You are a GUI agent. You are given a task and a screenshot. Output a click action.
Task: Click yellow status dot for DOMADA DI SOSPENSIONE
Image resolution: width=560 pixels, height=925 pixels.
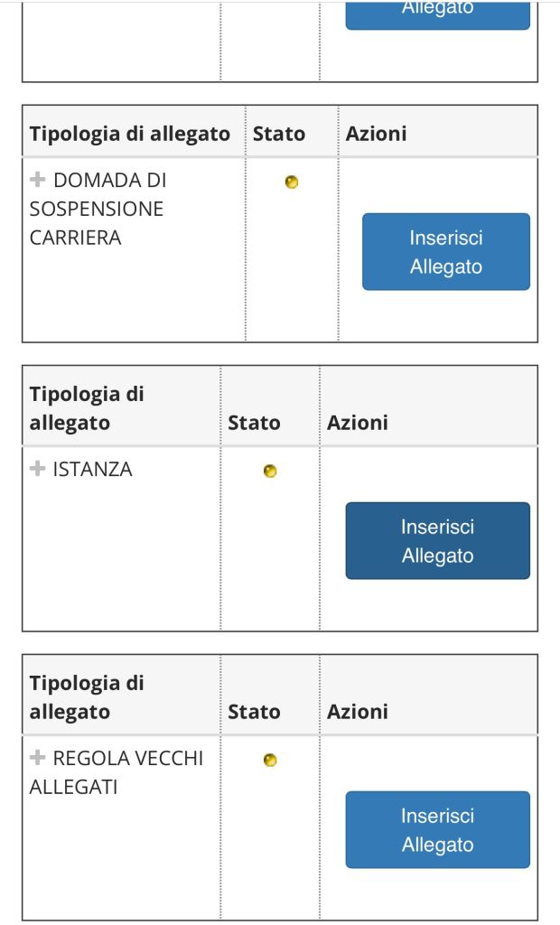tap(292, 182)
